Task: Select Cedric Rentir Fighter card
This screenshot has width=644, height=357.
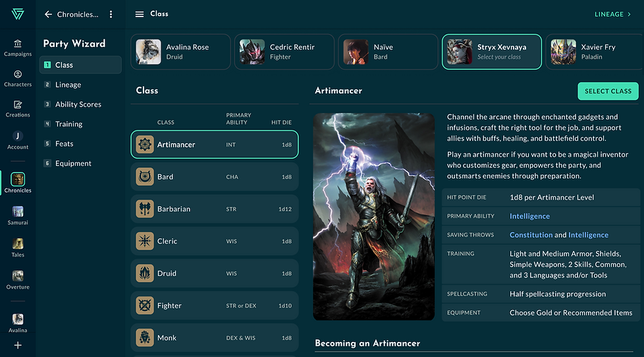Action: pos(284,52)
